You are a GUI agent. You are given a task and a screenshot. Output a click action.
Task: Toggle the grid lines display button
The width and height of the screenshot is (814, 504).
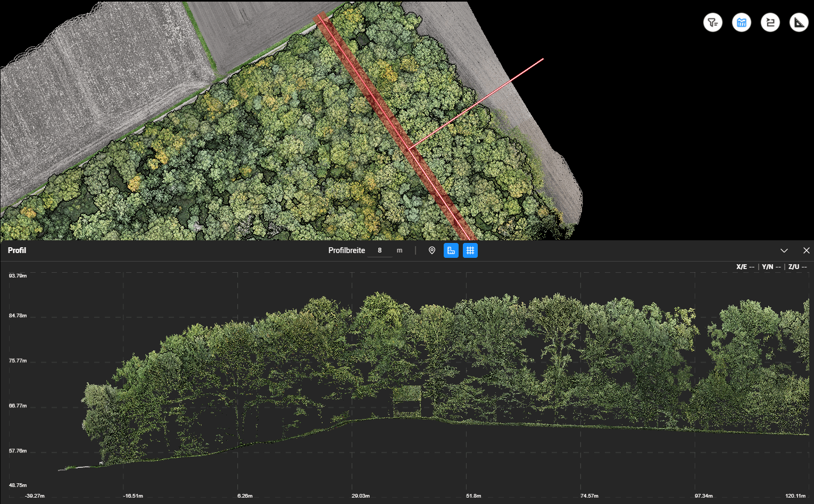tap(470, 250)
